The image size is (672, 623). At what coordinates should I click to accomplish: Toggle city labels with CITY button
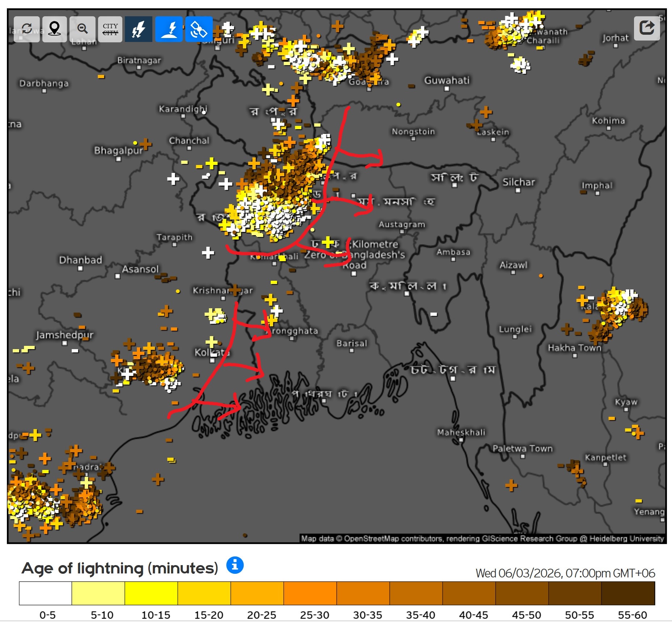click(110, 29)
